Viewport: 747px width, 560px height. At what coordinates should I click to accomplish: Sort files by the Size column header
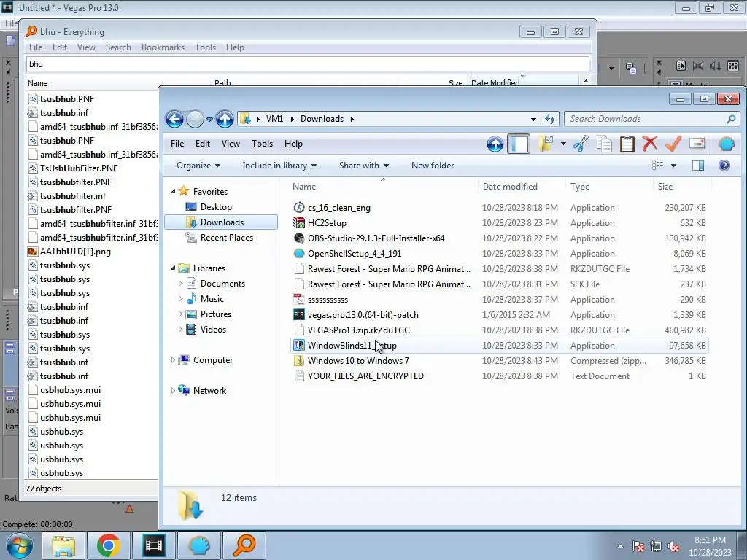[682, 187]
